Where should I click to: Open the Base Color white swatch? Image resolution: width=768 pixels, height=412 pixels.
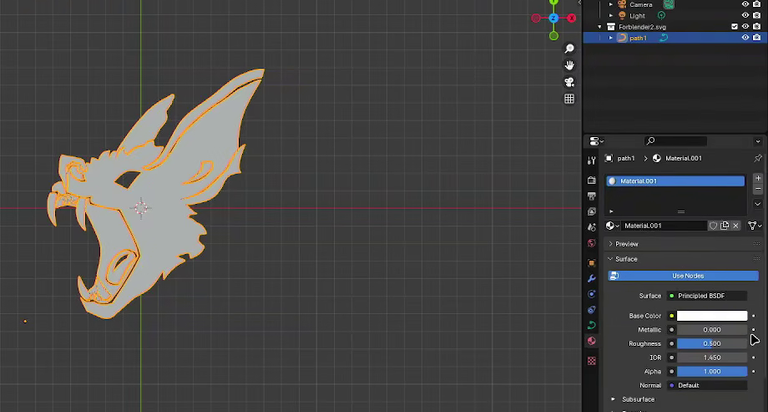pyautogui.click(x=712, y=315)
